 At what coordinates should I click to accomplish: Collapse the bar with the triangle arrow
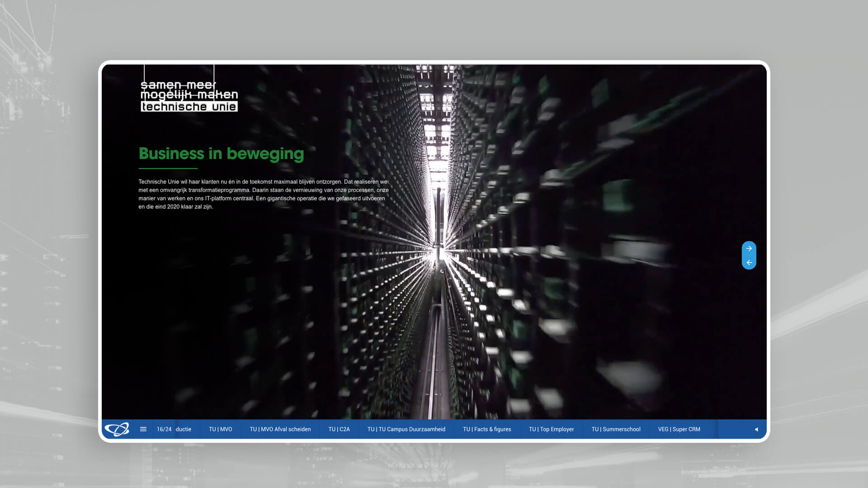pyautogui.click(x=756, y=430)
